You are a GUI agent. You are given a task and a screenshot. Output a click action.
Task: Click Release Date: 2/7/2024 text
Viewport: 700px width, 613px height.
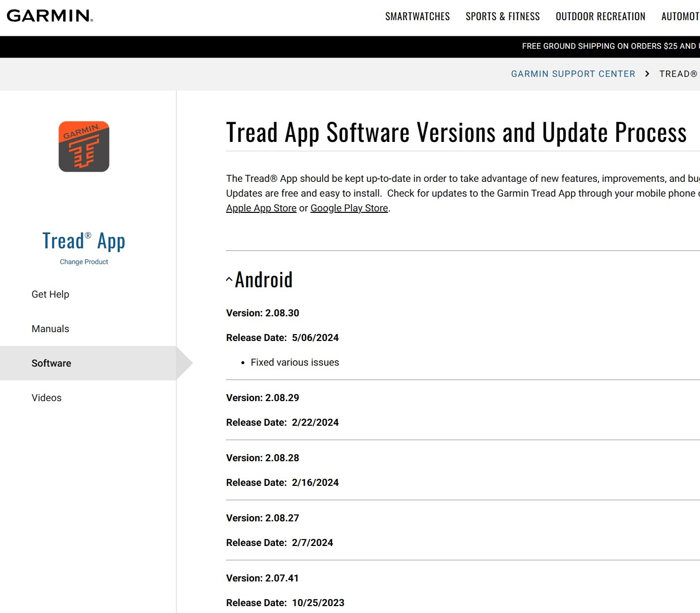(x=279, y=543)
